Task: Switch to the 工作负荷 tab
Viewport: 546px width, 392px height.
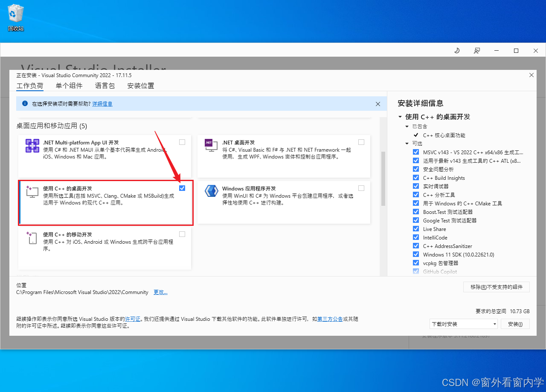Action: (x=30, y=86)
